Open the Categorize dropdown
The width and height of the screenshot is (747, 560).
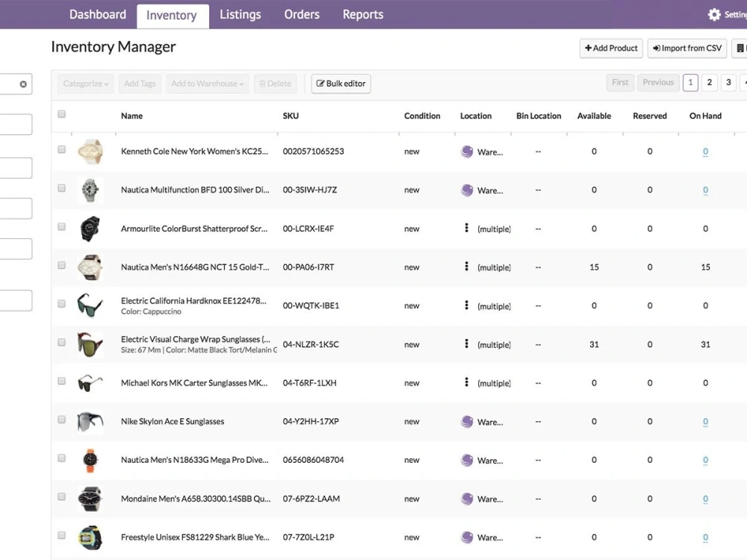86,84
